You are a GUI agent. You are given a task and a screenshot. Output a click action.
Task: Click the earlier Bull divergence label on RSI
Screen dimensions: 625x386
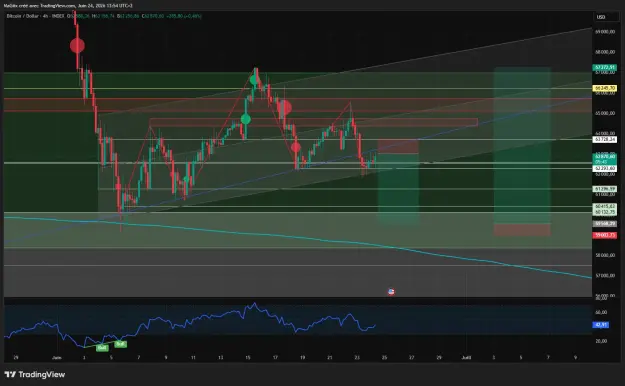(x=102, y=348)
